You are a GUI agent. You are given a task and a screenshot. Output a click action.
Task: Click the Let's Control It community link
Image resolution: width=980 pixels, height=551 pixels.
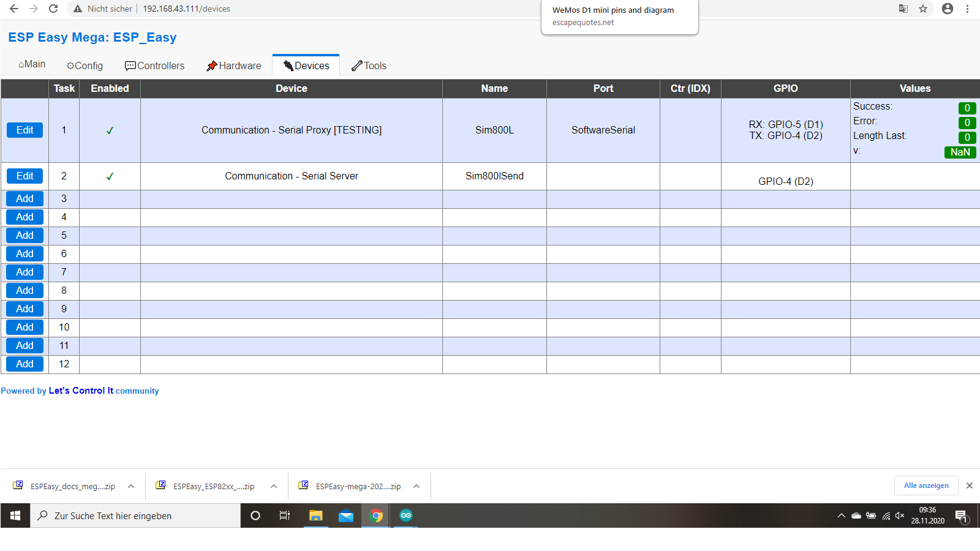click(80, 391)
